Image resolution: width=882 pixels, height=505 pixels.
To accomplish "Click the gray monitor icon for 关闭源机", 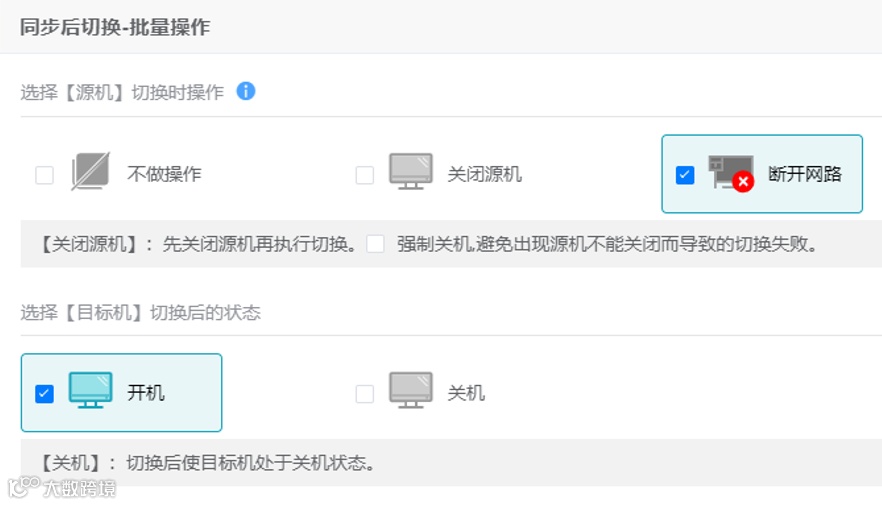I will [410, 173].
